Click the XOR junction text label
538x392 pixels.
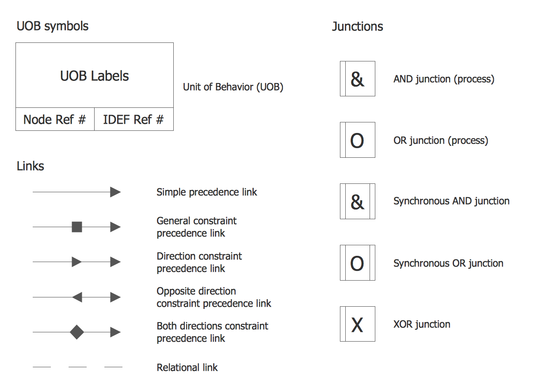pyautogui.click(x=422, y=324)
